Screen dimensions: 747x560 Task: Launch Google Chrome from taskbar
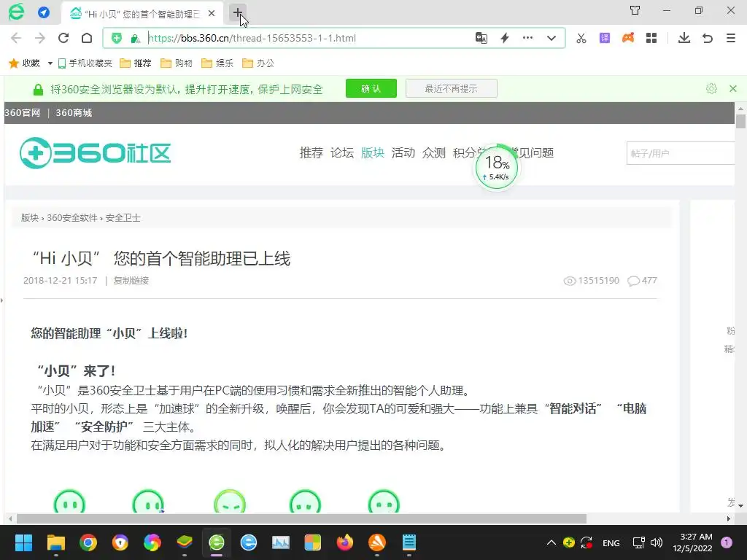coord(88,542)
